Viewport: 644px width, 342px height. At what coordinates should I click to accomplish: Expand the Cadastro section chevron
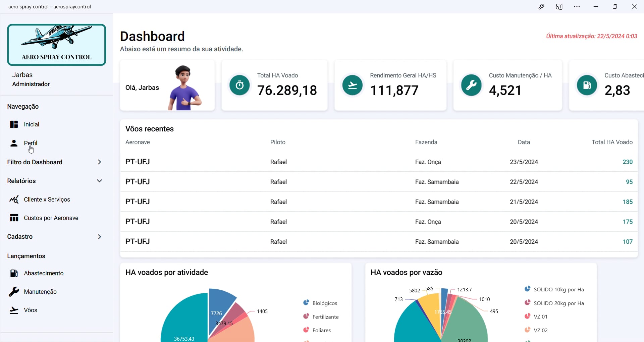coord(99,237)
